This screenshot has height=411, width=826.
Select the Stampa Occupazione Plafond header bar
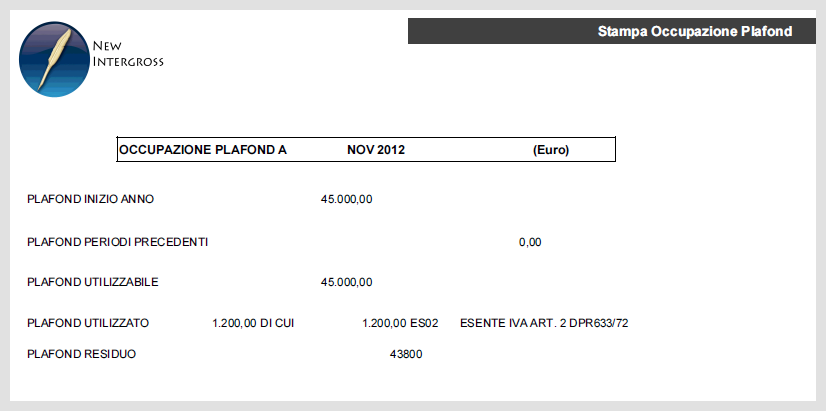pos(612,31)
